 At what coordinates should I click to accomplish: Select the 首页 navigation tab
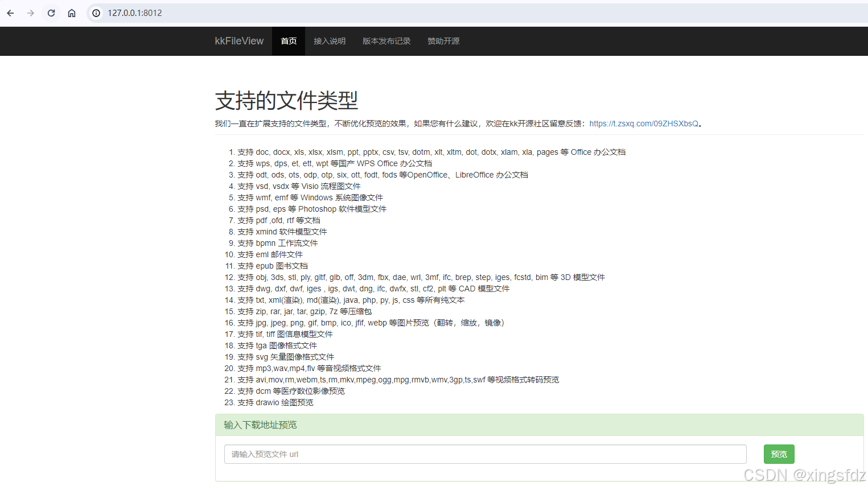tap(289, 41)
